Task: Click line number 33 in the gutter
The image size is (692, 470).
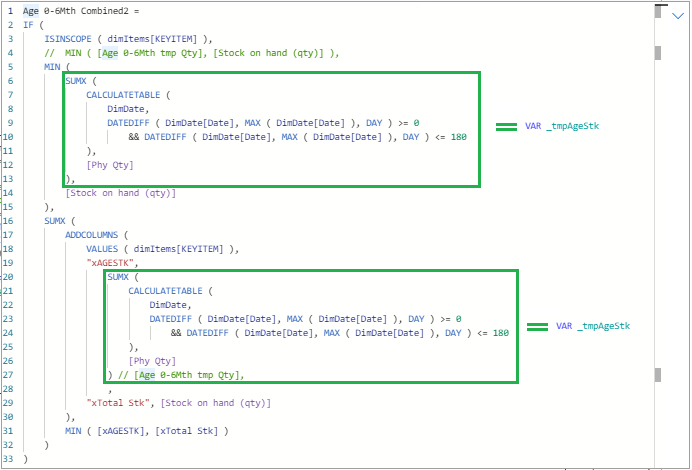Action: 7,458
